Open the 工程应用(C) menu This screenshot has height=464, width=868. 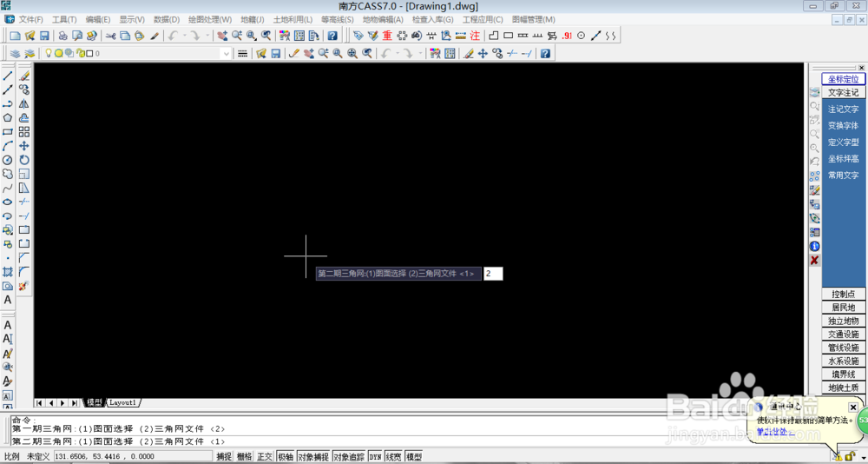pos(483,19)
